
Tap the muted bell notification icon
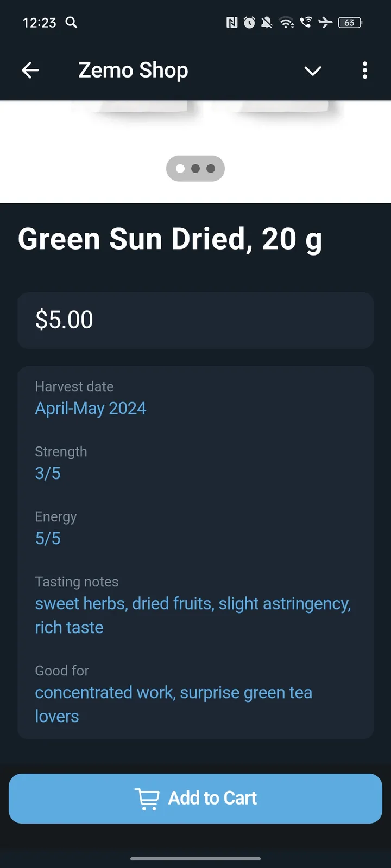point(267,22)
